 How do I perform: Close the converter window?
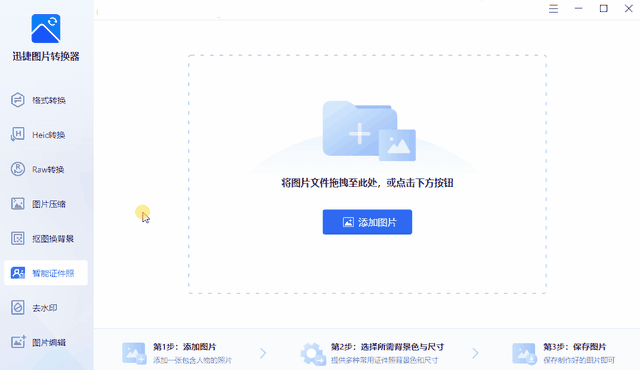pos(629,9)
